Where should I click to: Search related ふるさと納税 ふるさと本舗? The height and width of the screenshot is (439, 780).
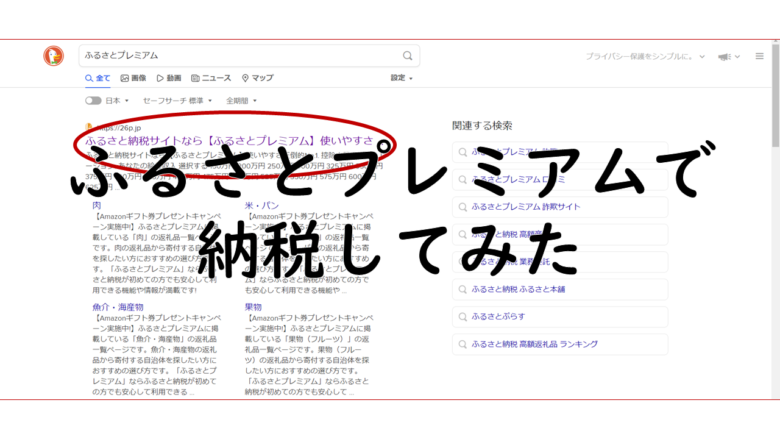[x=560, y=289]
